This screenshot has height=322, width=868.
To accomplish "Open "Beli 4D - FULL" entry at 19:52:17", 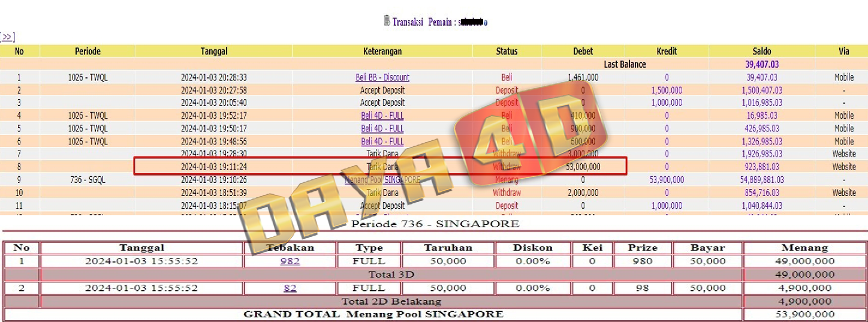I will click(x=382, y=116).
